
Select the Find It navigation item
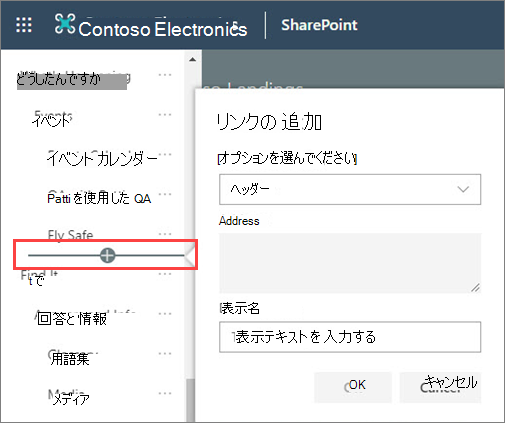pyautogui.click(x=39, y=277)
